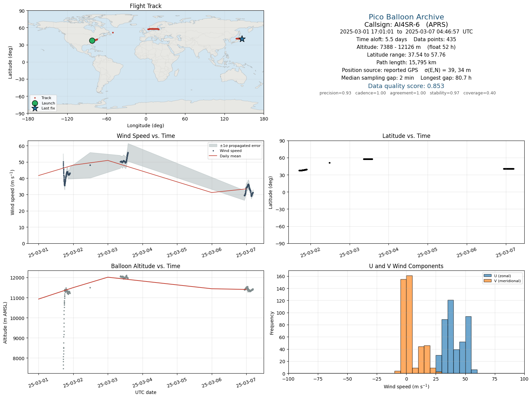Click the orange V (meridional) legend swatch
The image size is (532, 398).
point(487,281)
